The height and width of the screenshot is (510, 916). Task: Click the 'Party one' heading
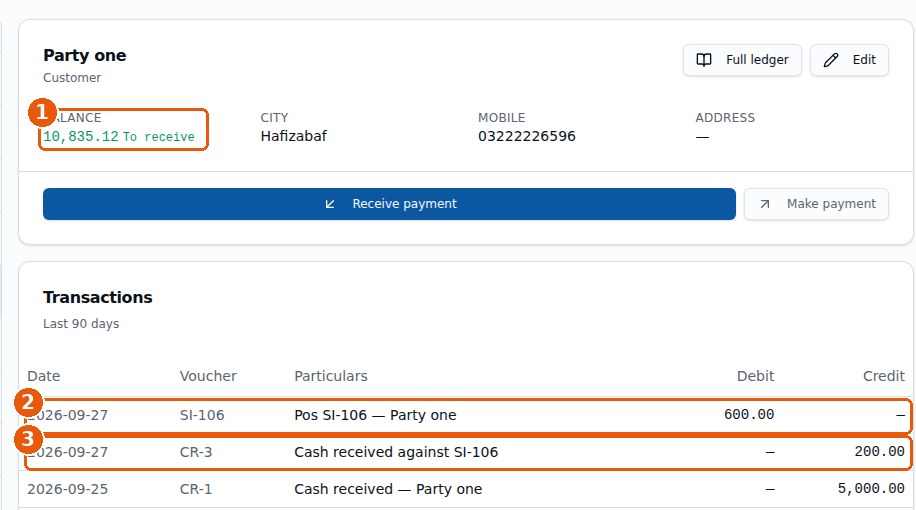pyautogui.click(x=85, y=55)
